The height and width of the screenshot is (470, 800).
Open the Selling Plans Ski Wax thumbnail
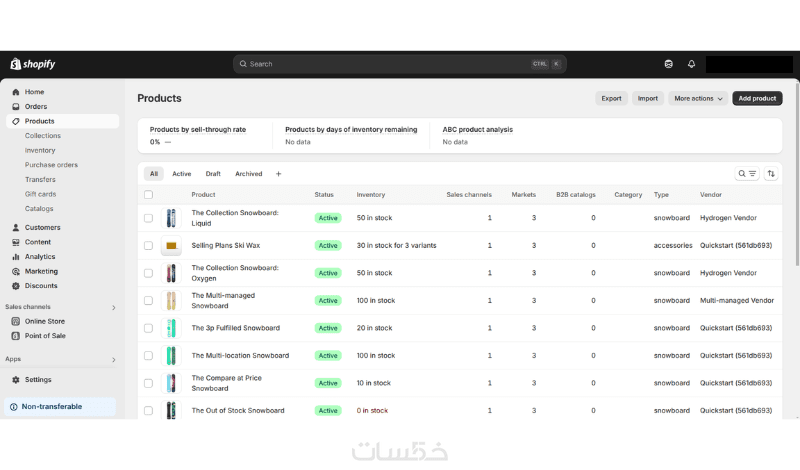(171, 245)
